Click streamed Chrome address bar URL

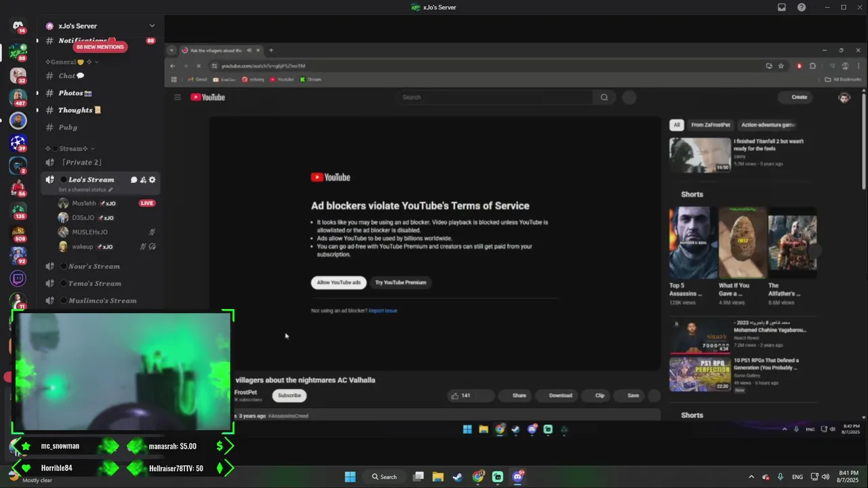(x=263, y=66)
